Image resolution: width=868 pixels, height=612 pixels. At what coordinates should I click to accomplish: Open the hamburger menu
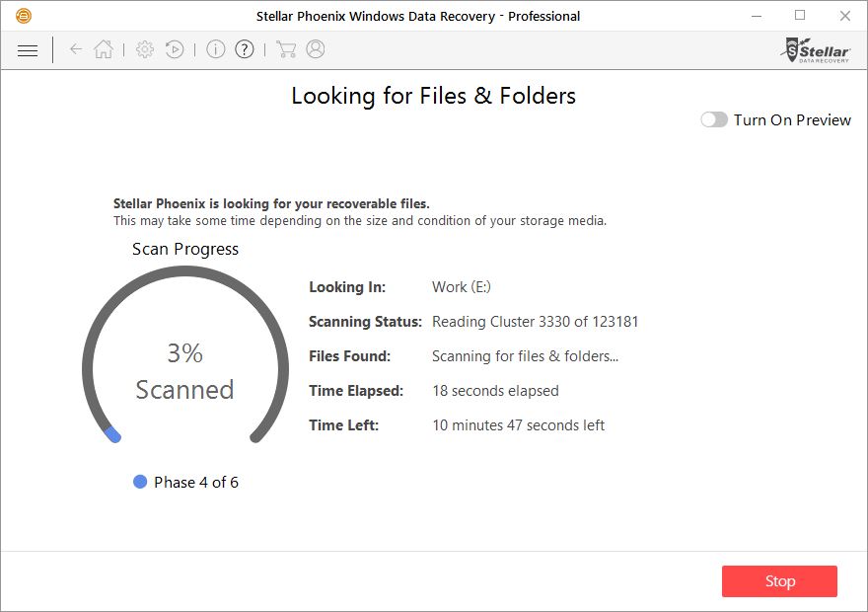coord(27,49)
